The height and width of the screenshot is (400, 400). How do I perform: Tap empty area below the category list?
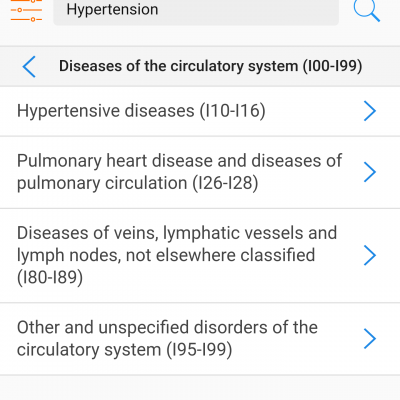click(x=200, y=388)
